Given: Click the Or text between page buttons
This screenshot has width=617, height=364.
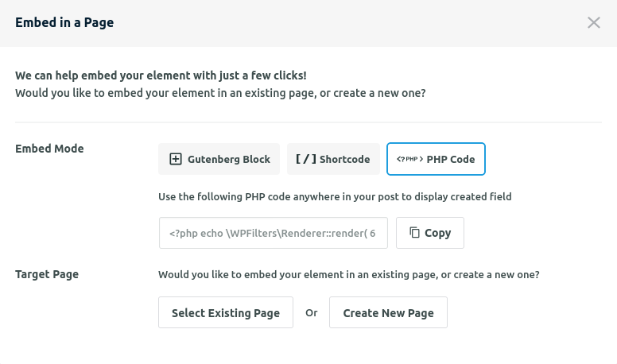Looking at the screenshot, I should pyautogui.click(x=311, y=313).
